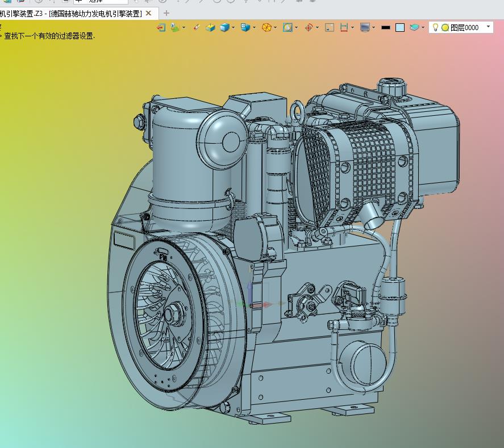
Task: Click the framed square section icon
Action: tap(288, 27)
